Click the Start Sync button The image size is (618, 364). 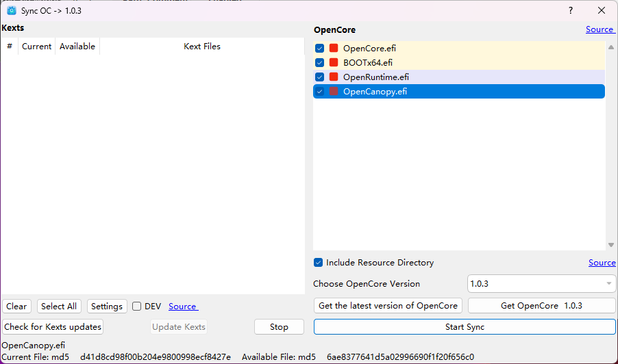465,326
